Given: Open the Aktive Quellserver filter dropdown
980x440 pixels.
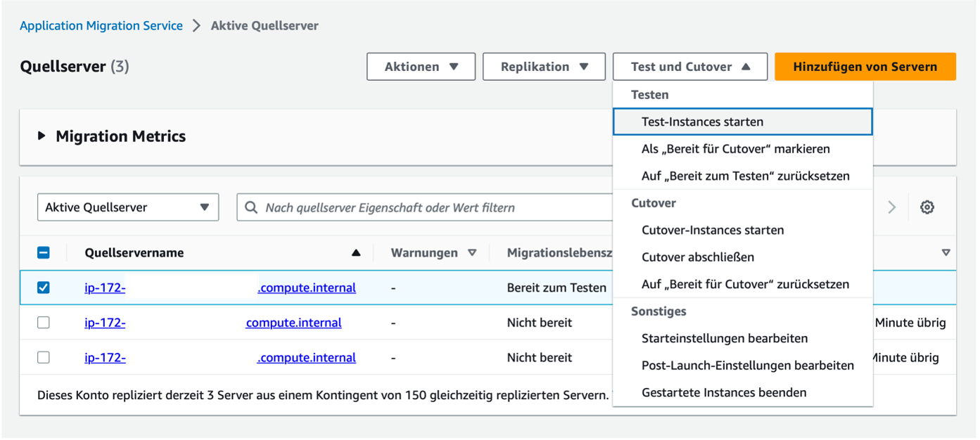Looking at the screenshot, I should click(x=127, y=207).
